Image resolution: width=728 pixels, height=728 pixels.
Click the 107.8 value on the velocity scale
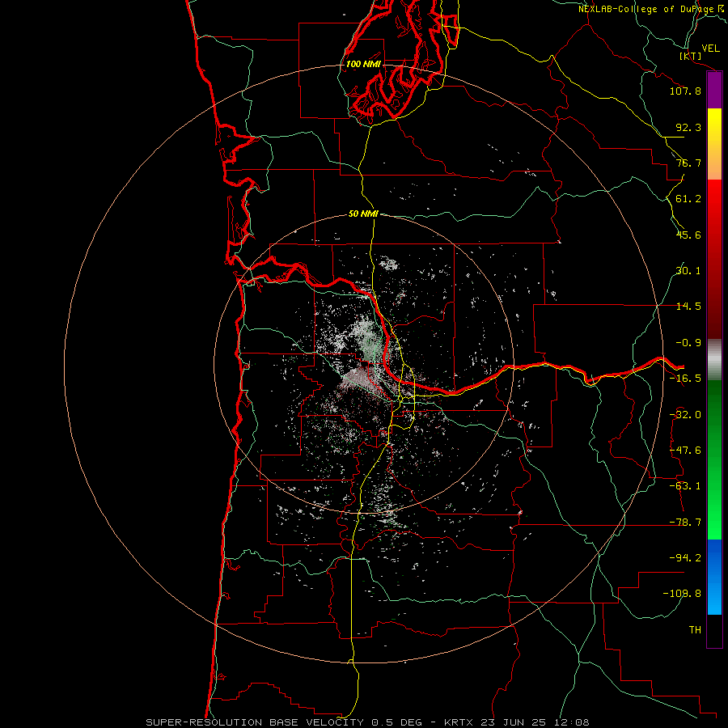point(685,91)
